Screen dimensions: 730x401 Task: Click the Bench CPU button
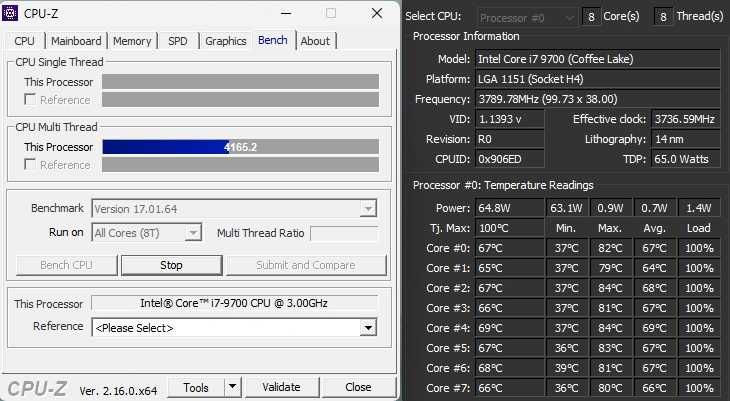click(x=66, y=265)
